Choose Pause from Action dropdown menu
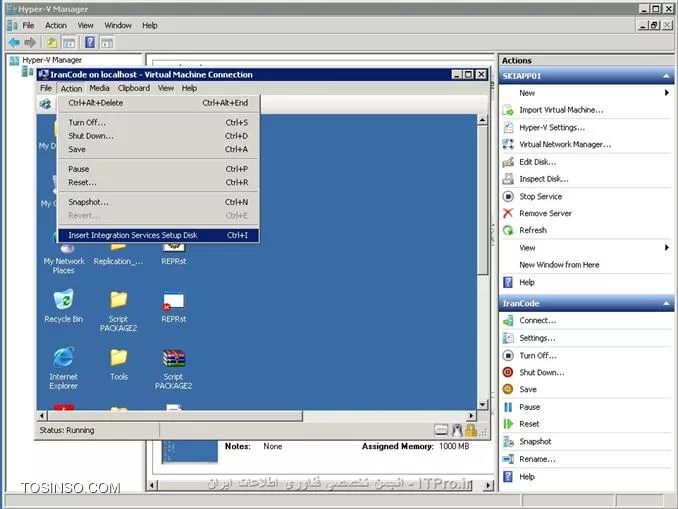This screenshot has width=678, height=509. 159,169
